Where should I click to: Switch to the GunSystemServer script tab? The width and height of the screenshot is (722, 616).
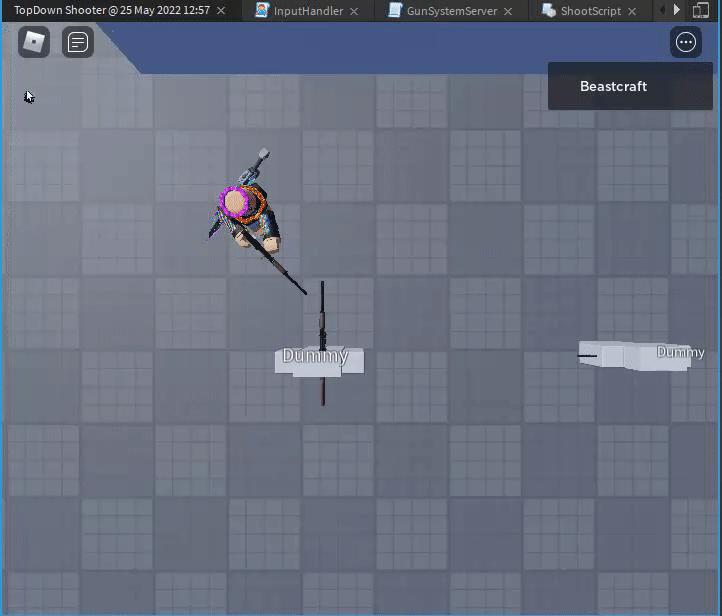click(x=452, y=11)
